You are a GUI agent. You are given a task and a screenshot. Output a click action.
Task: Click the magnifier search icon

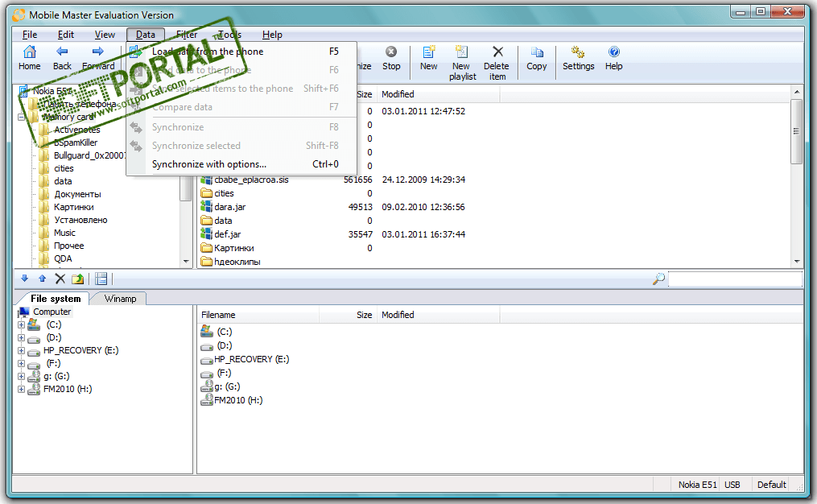point(658,279)
